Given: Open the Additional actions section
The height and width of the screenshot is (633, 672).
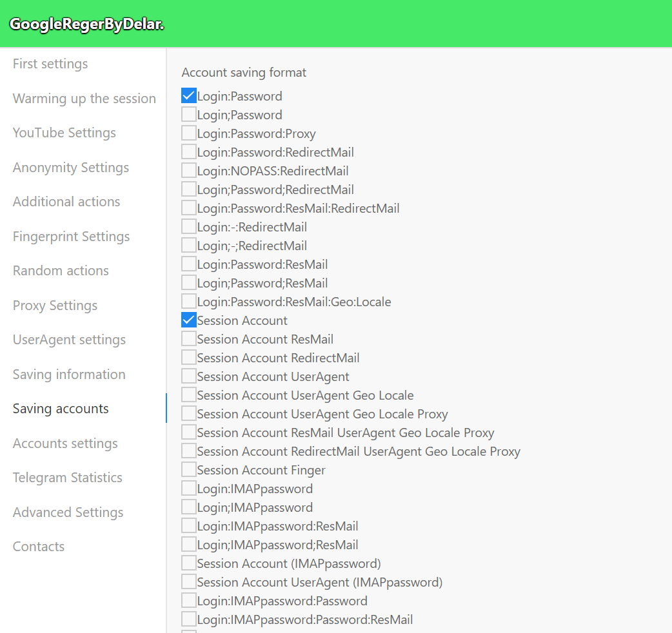Looking at the screenshot, I should 66,202.
